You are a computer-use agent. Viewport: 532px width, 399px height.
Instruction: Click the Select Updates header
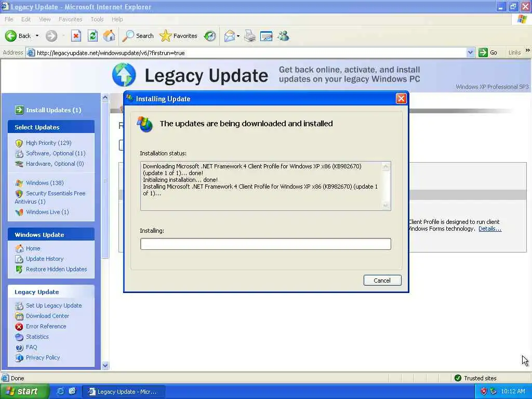tap(51, 127)
